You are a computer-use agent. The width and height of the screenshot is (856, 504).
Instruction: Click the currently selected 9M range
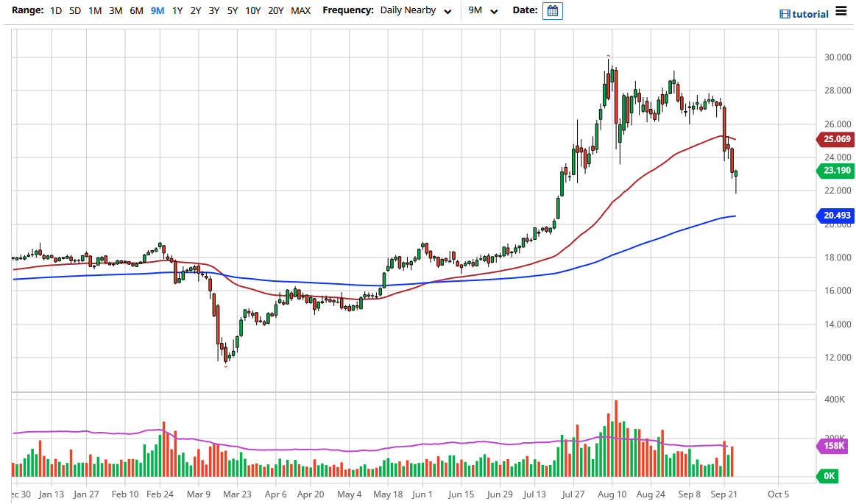pyautogui.click(x=157, y=11)
